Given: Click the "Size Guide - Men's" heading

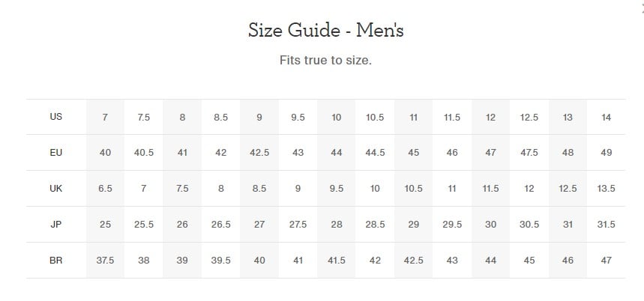Looking at the screenshot, I should [x=325, y=31].
